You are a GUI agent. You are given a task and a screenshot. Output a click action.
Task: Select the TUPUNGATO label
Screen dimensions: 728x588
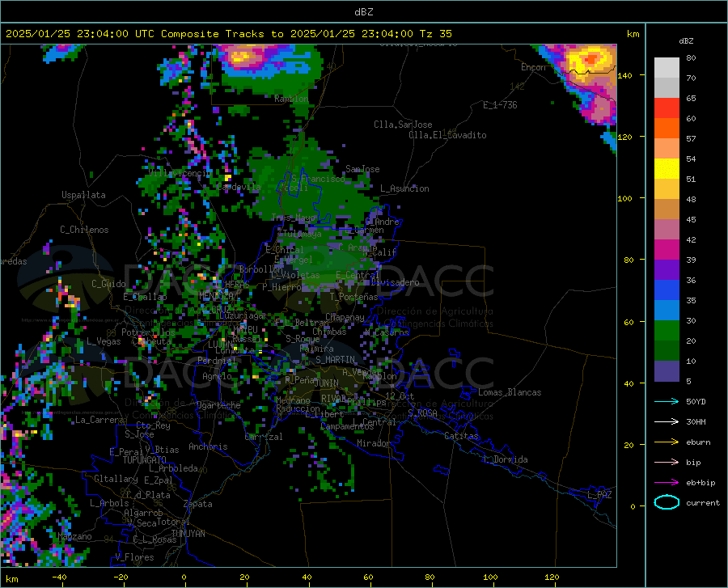pos(145,460)
